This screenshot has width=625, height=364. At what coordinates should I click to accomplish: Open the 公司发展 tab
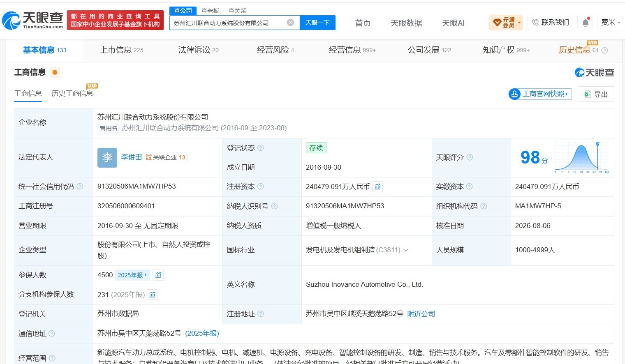[429, 50]
